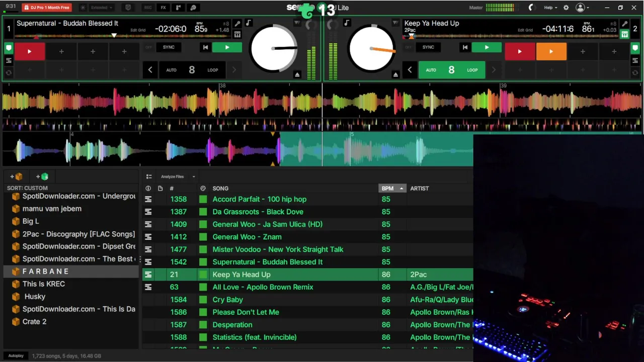Trigger orange cue point on deck 2
Screen dimensions: 644x362
551,51
